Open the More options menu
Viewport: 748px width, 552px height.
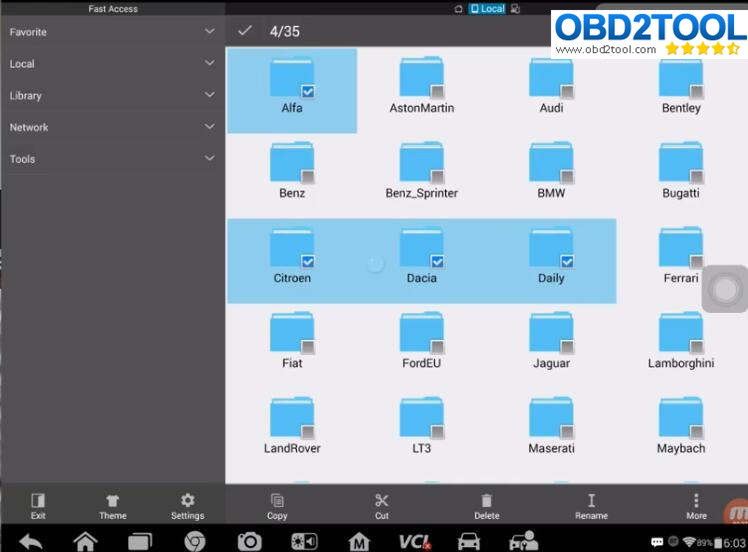[x=696, y=506]
